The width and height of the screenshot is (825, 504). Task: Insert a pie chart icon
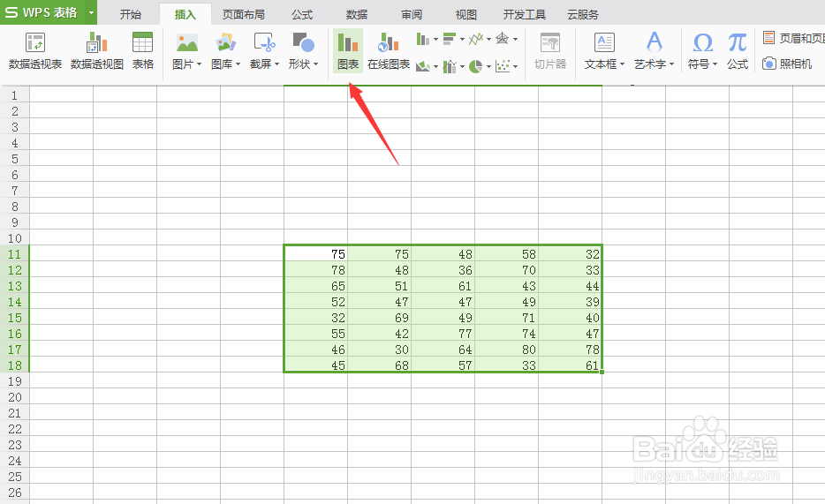tap(475, 66)
